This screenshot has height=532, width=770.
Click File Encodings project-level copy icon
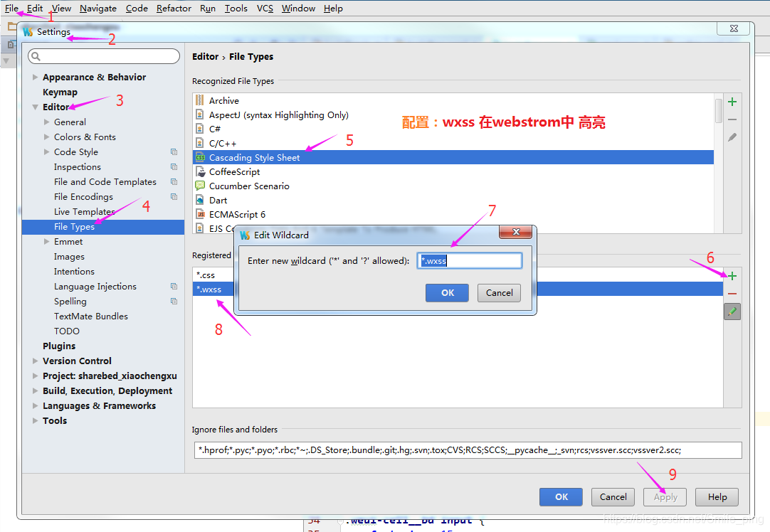click(x=174, y=196)
